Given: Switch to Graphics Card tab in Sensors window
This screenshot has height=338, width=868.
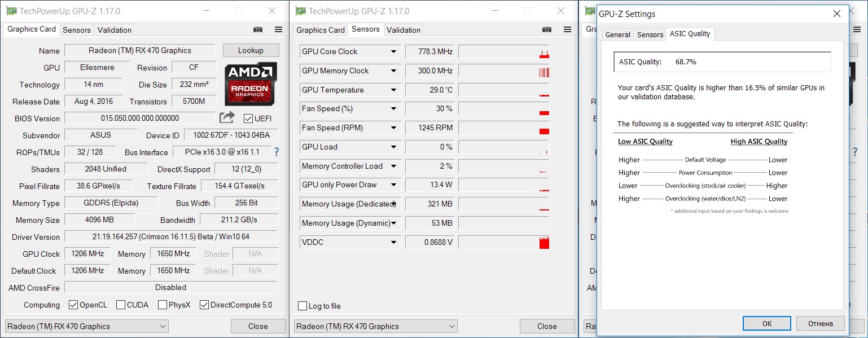Looking at the screenshot, I should 321,30.
